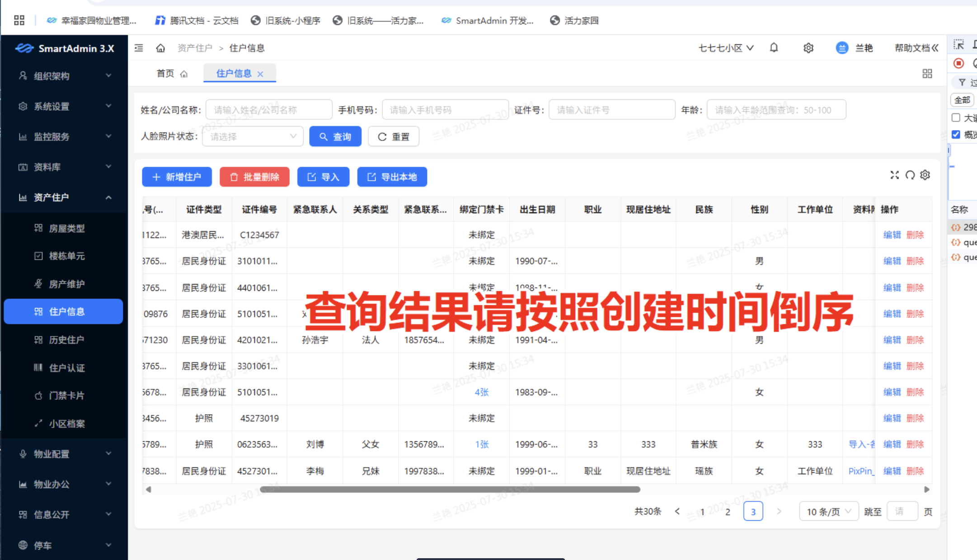Viewport: 977px width, 560px height.
Task: Click table fullscreen expand icon
Action: click(894, 175)
